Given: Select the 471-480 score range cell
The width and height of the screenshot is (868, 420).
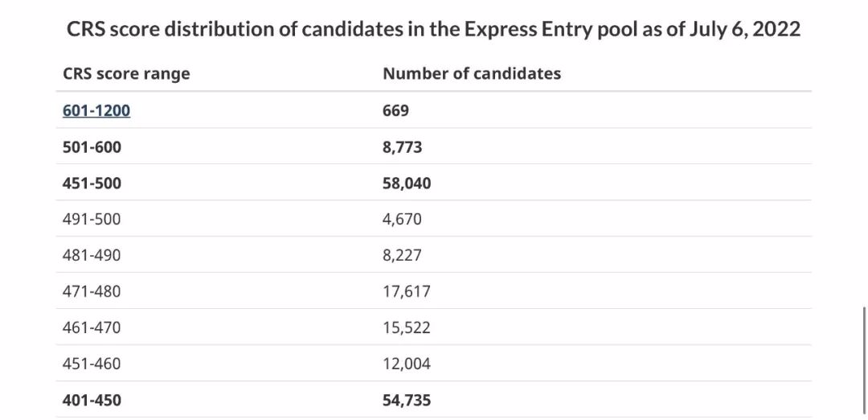Looking at the screenshot, I should click(92, 291).
